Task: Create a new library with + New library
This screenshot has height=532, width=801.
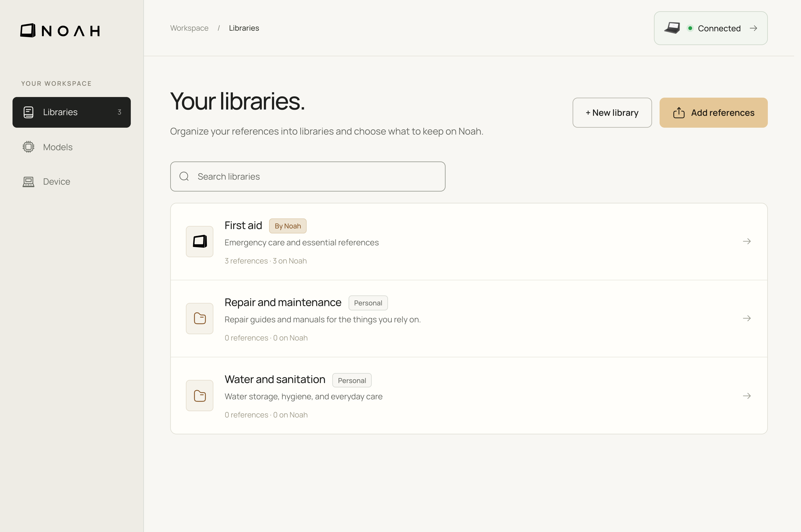Action: click(612, 113)
